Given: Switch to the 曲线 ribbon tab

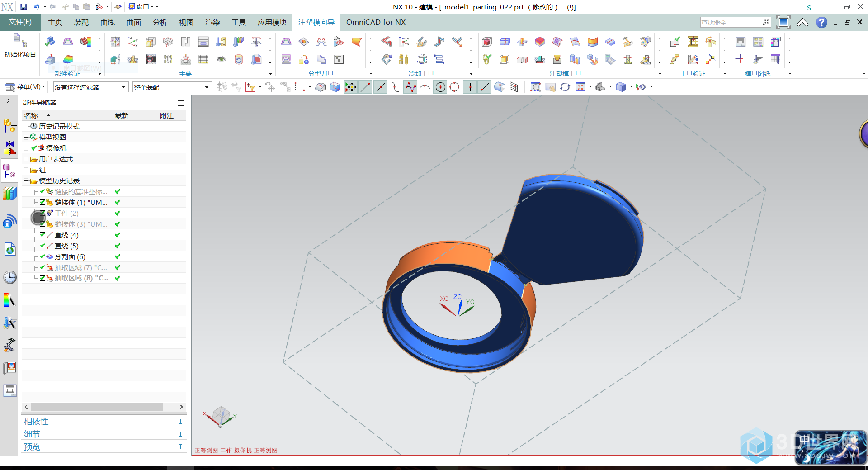Looking at the screenshot, I should [x=108, y=22].
